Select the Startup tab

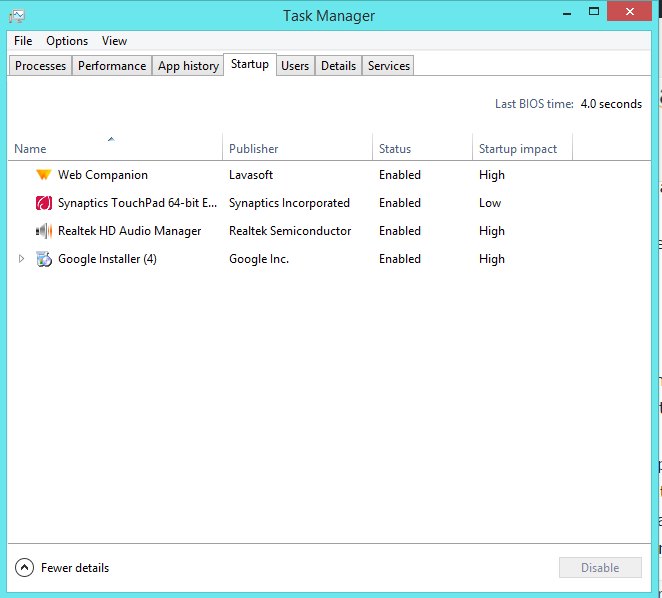[250, 64]
